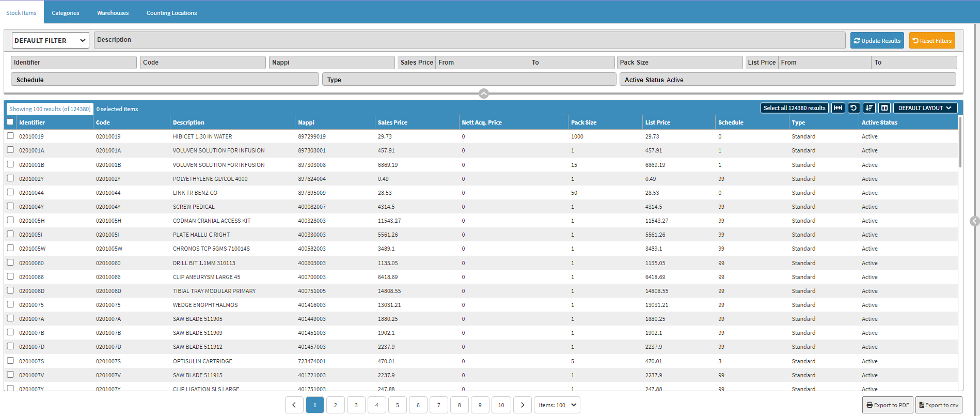Export the table to csv
The height and width of the screenshot is (416, 980).
pos(938,405)
